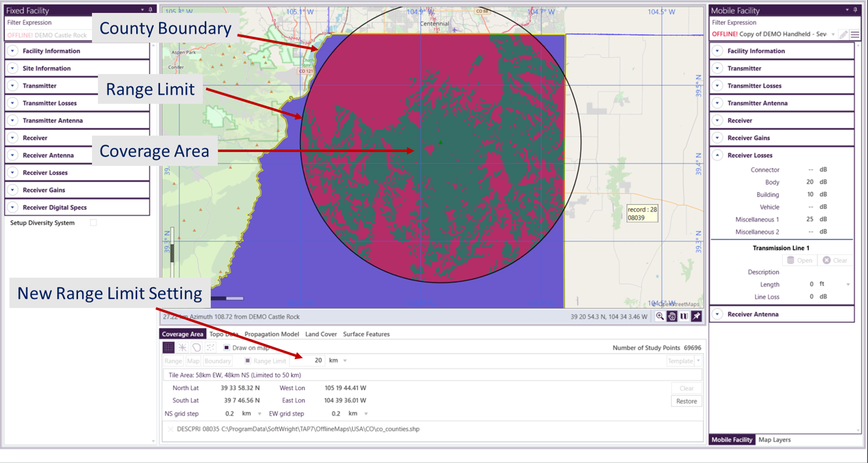Toggle the Range Limit checkbox
Screen dimensions: 868x463
pyautogui.click(x=248, y=361)
